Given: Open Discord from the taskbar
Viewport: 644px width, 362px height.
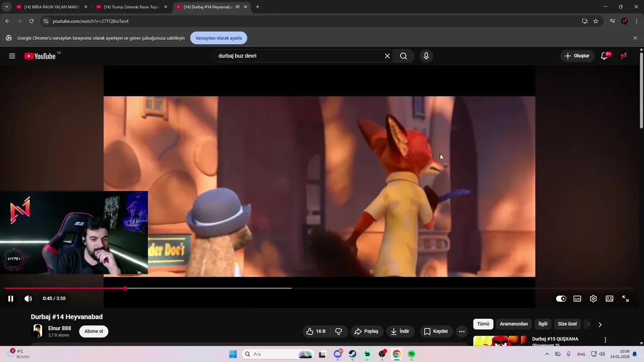Looking at the screenshot, I should [338, 354].
